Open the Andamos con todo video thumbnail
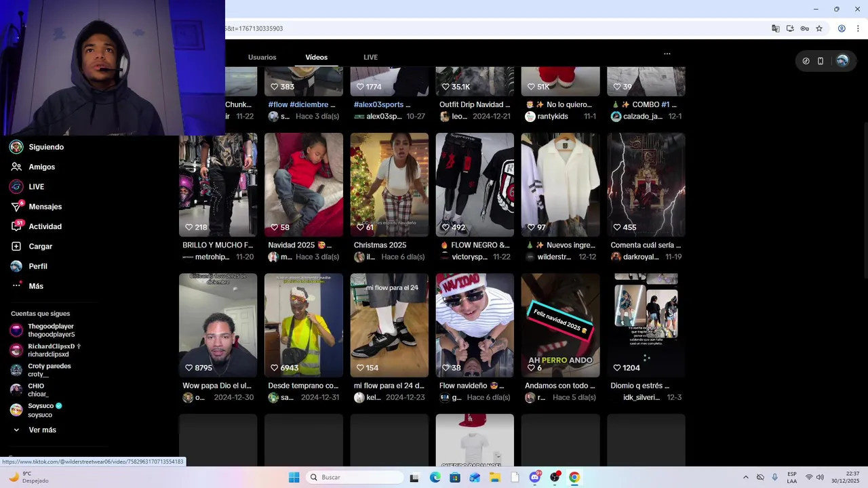Screen dimensions: 868x488 pyautogui.click(x=560, y=325)
